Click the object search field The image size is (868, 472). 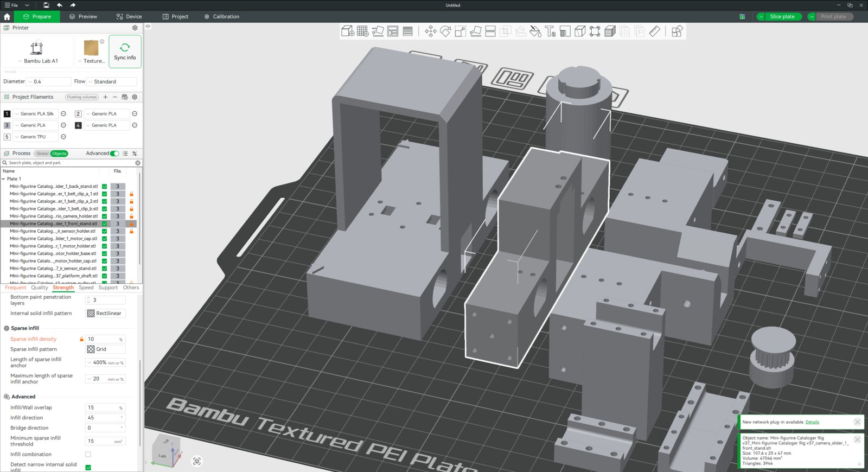[71, 163]
